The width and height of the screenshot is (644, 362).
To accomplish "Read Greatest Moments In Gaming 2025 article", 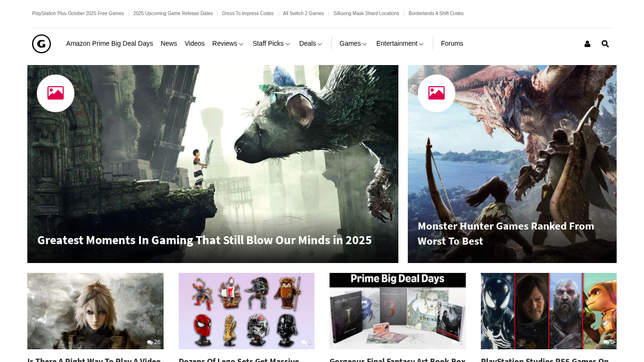I will pos(205,240).
